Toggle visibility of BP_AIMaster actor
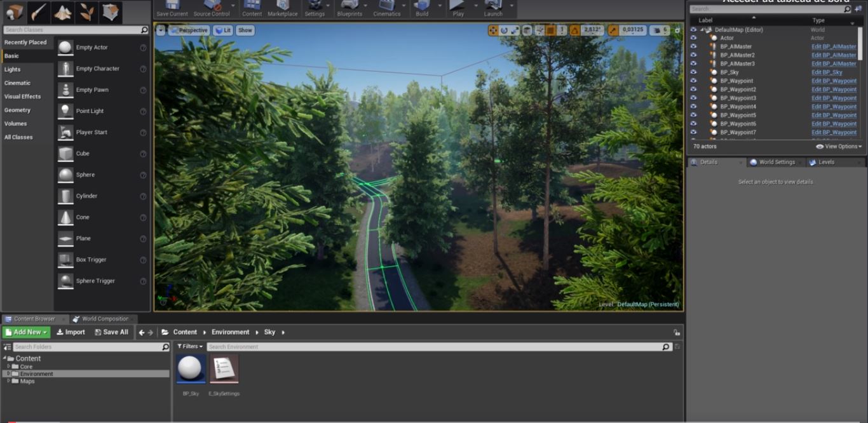868x423 pixels. coord(693,46)
